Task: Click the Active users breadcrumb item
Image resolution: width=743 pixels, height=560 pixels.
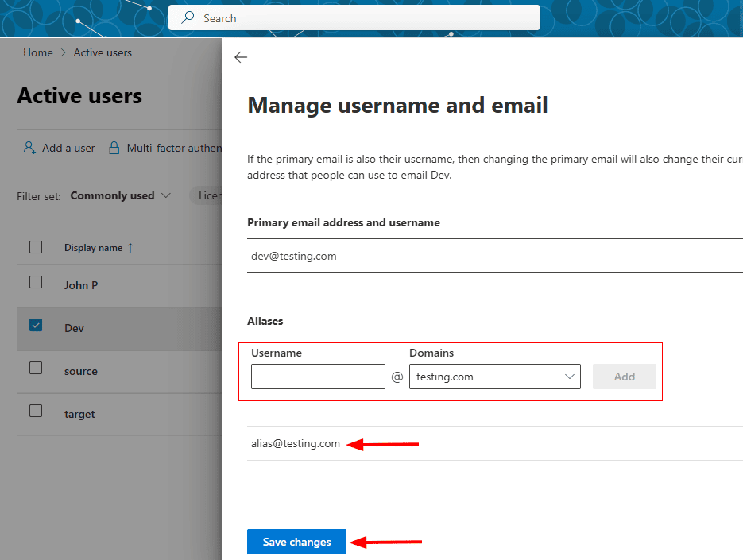Action: [103, 52]
